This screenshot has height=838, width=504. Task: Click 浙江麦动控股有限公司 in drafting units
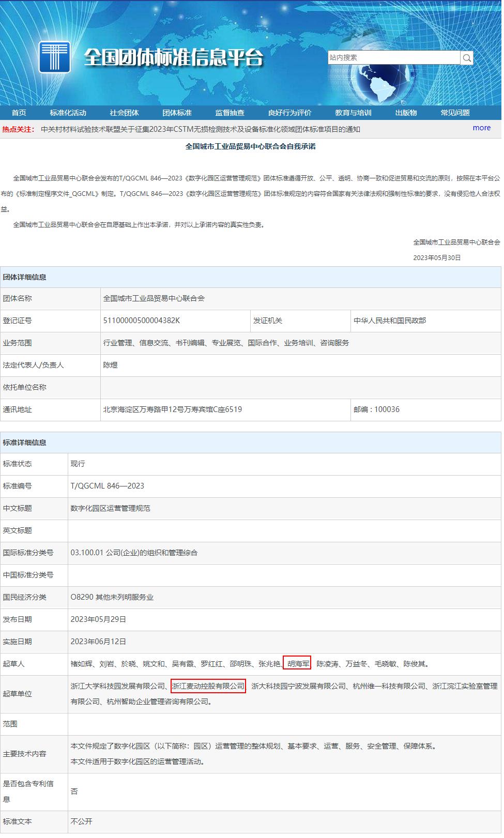tap(208, 686)
